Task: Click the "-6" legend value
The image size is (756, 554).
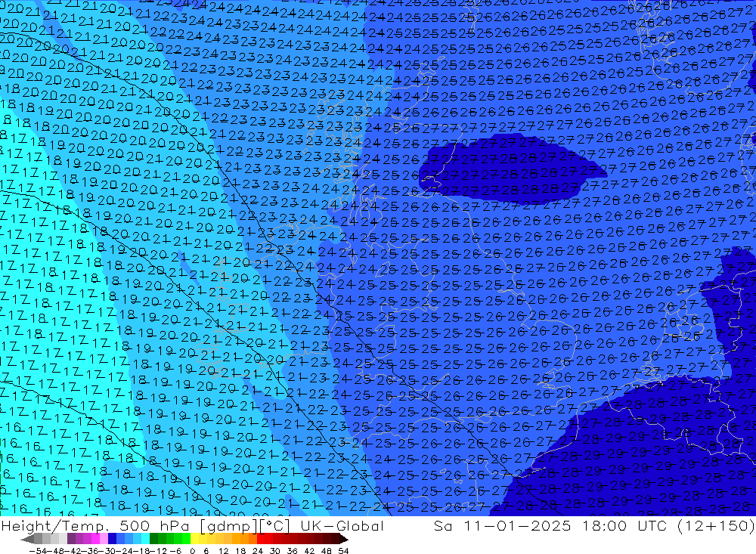Action: pyautogui.click(x=175, y=551)
